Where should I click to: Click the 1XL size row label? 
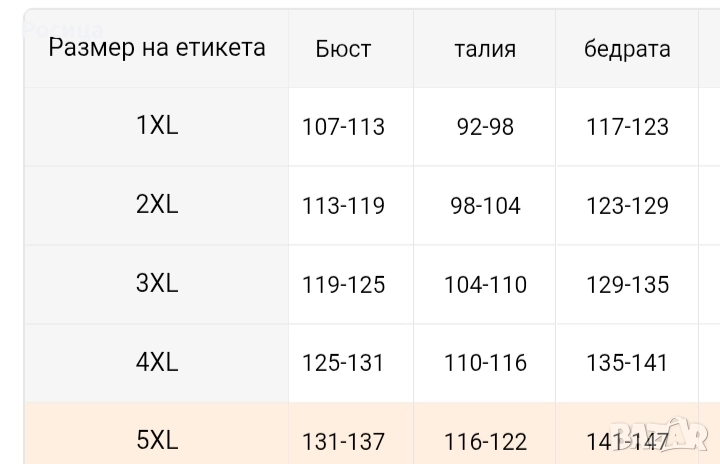[157, 126]
